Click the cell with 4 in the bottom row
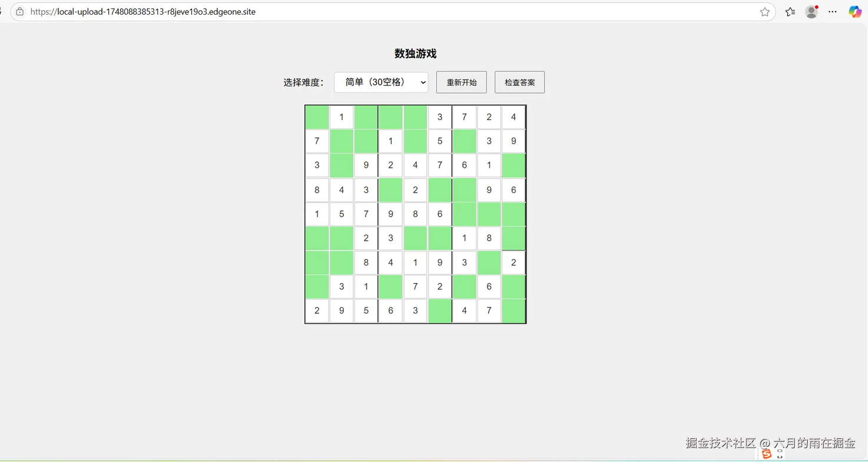The image size is (868, 462). (x=465, y=311)
